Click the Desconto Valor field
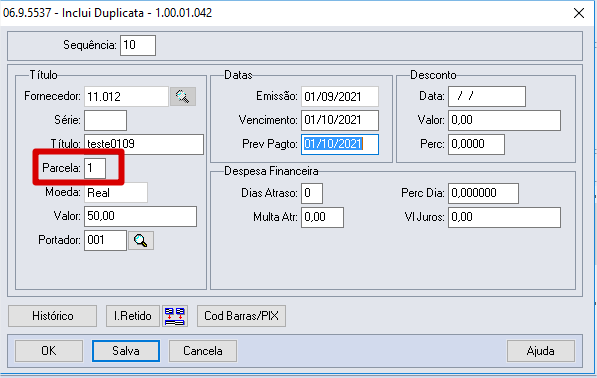Screen dimensions: 597x378 pyautogui.click(x=504, y=121)
